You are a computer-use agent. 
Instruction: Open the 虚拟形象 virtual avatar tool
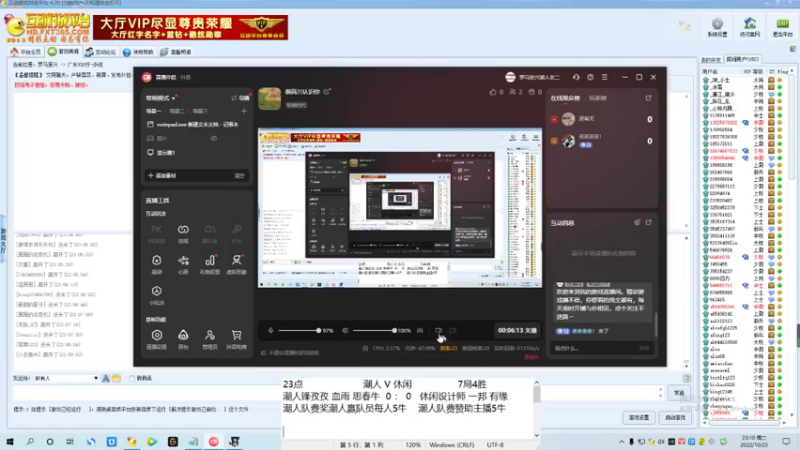click(x=236, y=264)
